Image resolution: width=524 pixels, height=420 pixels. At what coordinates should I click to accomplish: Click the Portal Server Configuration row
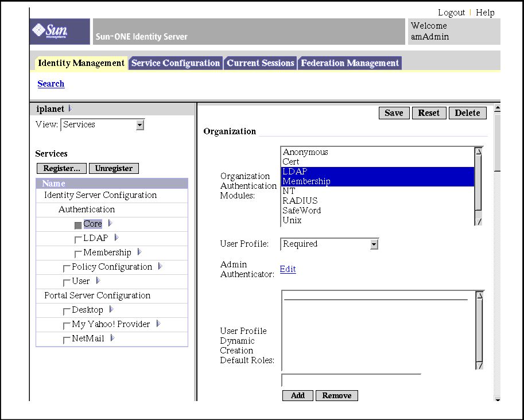tap(112, 296)
